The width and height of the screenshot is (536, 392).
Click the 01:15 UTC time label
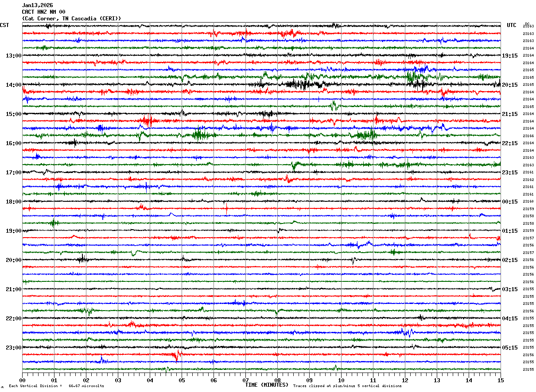pyautogui.click(x=510, y=231)
